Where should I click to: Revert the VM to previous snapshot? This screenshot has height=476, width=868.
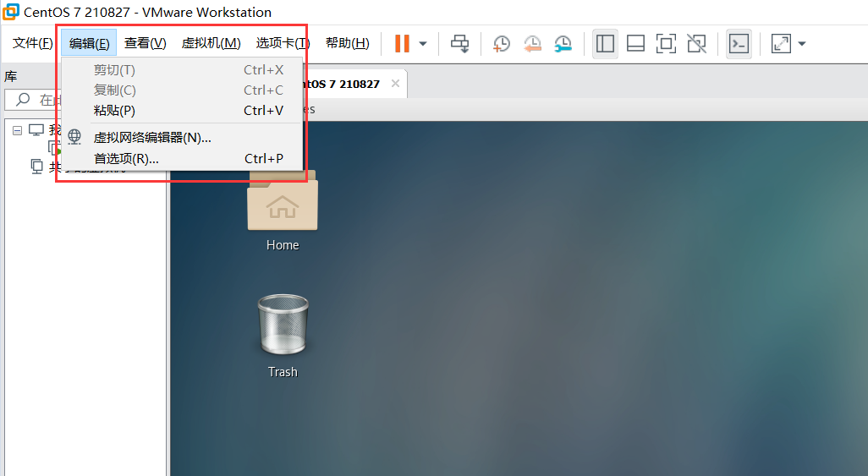[x=532, y=44]
